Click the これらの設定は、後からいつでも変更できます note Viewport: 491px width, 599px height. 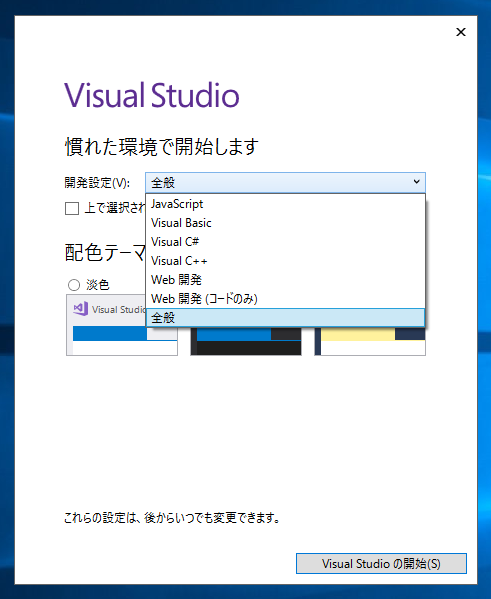[172, 518]
